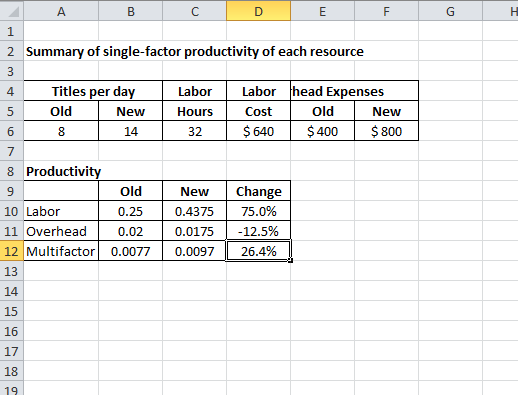Select column B header
Viewport: 518px width, 395px height.
[x=131, y=12]
